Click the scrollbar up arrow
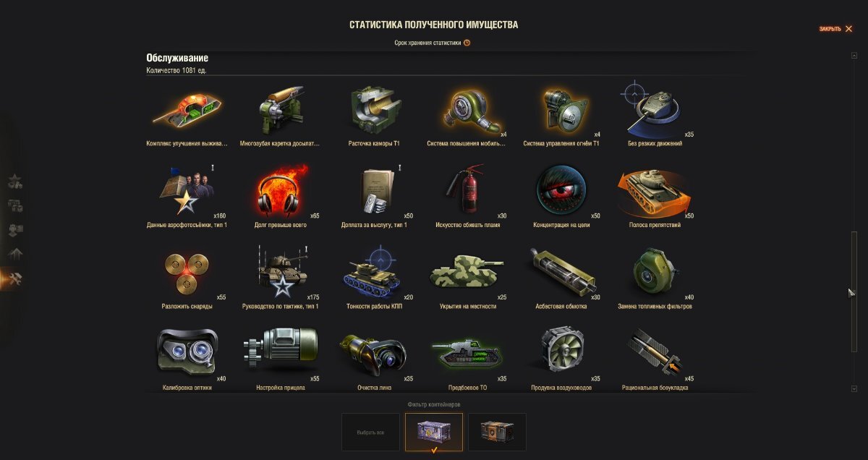Viewport: 868px width, 460px height. (x=854, y=56)
